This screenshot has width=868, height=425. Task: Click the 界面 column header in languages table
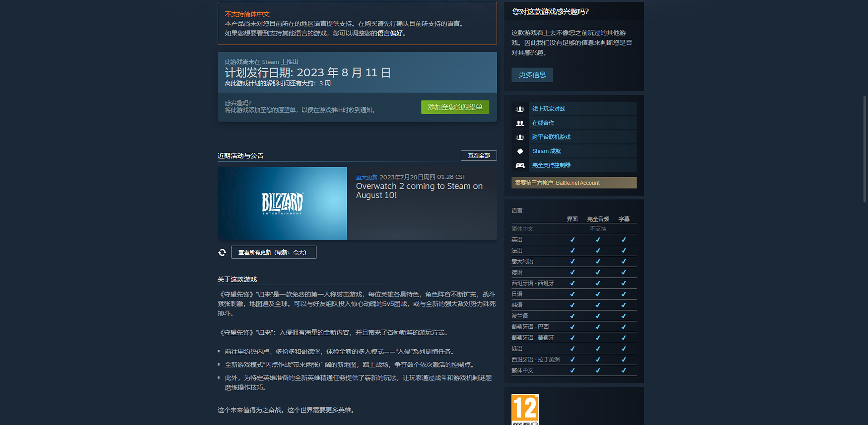coord(572,219)
